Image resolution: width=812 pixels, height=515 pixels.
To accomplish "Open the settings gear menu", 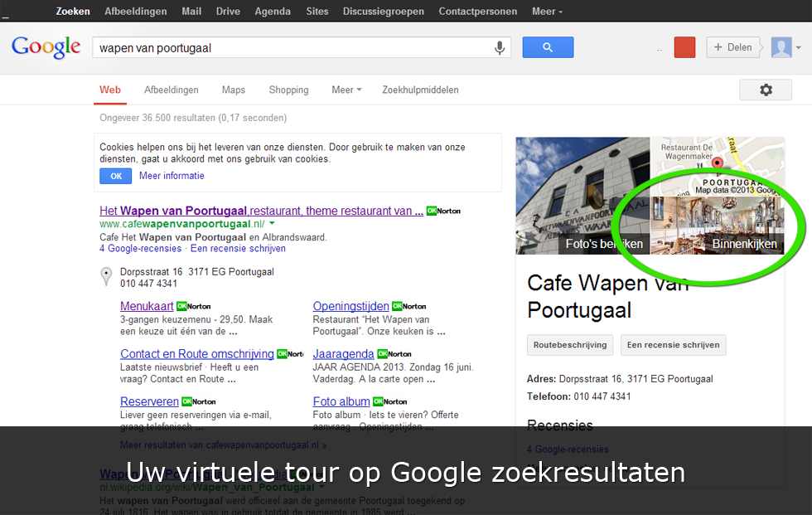I will [766, 90].
